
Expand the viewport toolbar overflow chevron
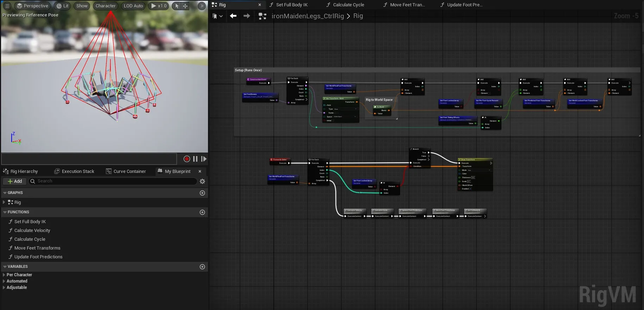[202, 6]
